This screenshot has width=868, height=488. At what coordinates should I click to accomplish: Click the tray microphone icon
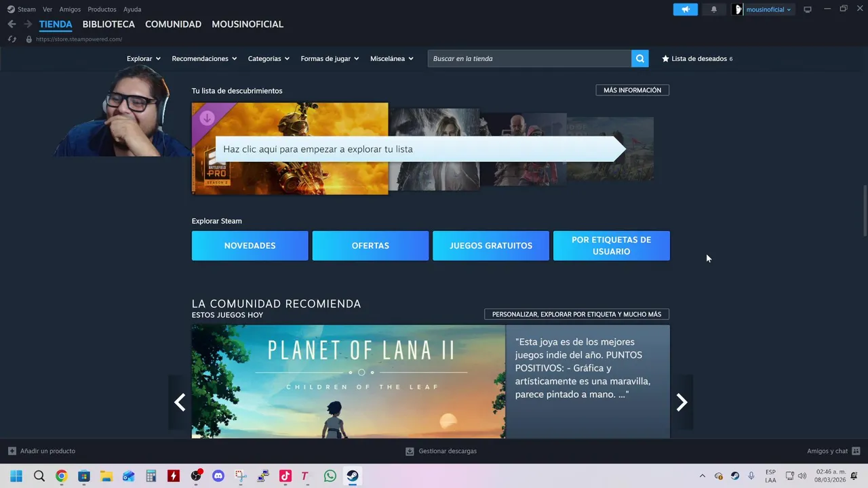[751, 476]
